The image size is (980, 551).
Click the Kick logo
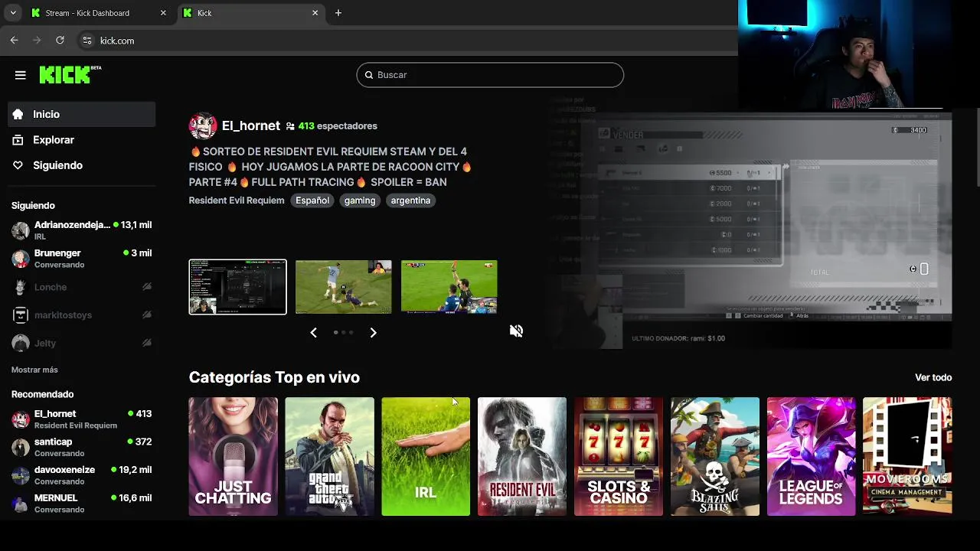coord(70,74)
